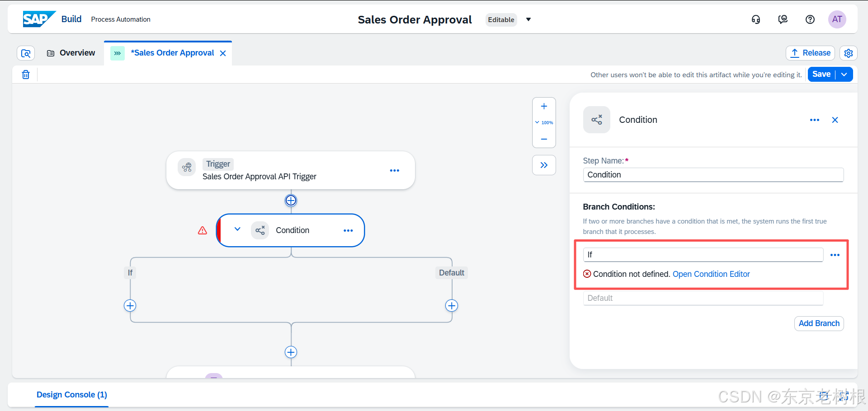Screen dimensions: 868x411
Task: Click the Add Branch button
Action: pos(819,323)
